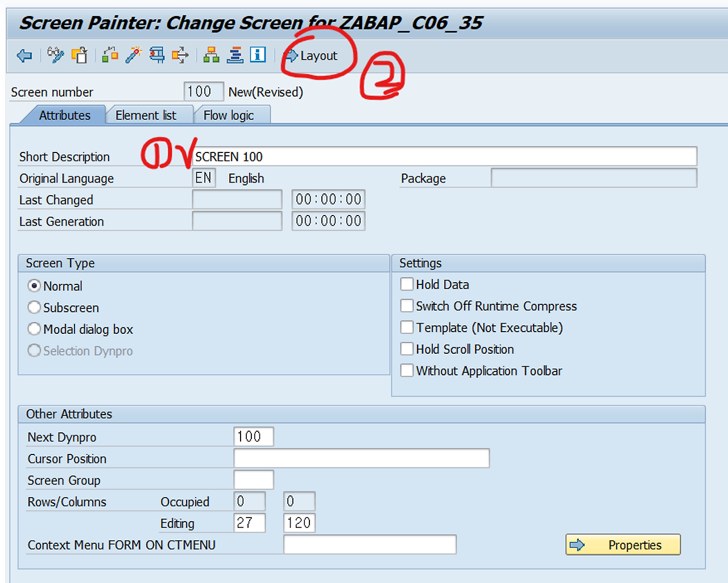Click inside the Short Description field

point(398,156)
